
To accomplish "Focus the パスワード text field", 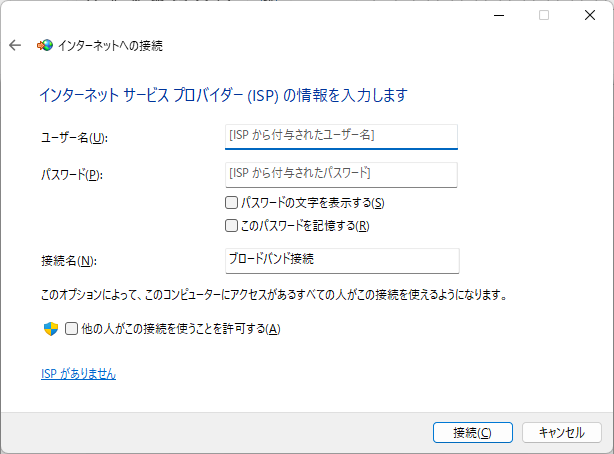I will (341, 174).
